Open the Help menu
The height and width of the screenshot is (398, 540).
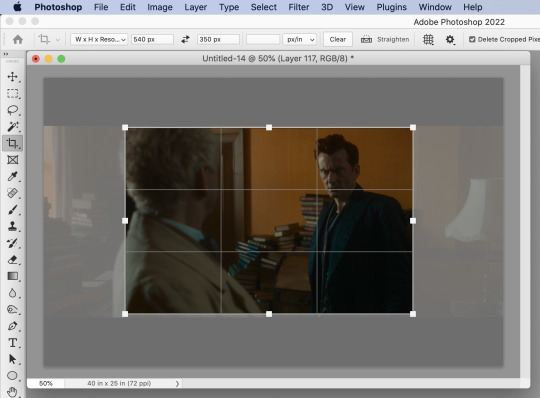473,7
